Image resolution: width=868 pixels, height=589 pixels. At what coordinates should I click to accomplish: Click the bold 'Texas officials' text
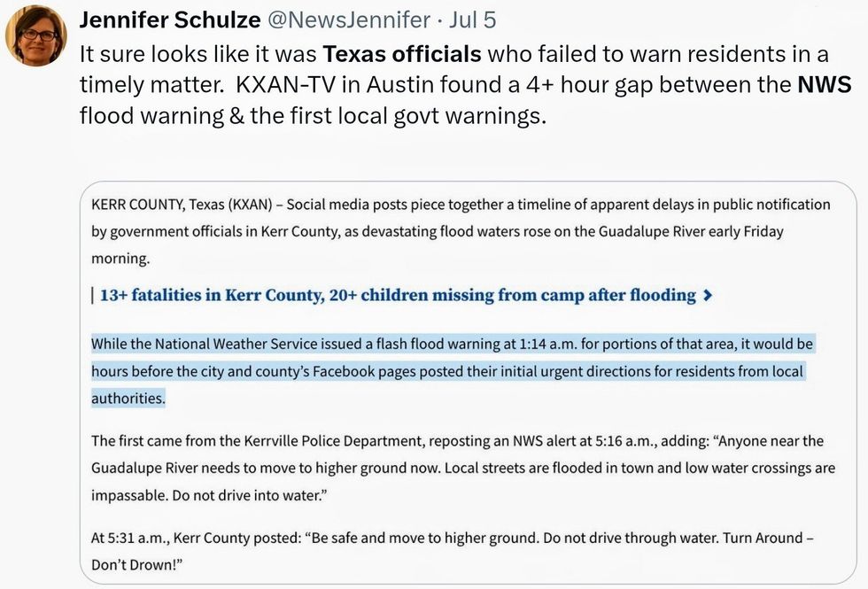402,54
